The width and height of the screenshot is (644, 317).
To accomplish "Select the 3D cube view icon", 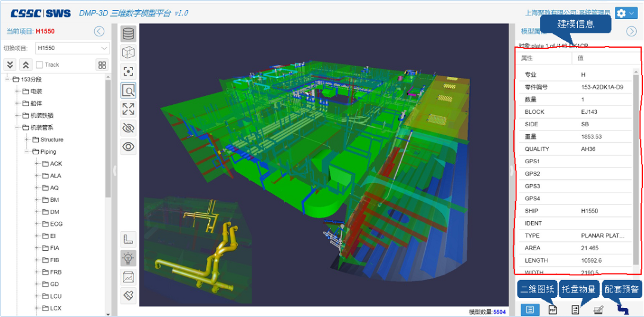I will (128, 53).
